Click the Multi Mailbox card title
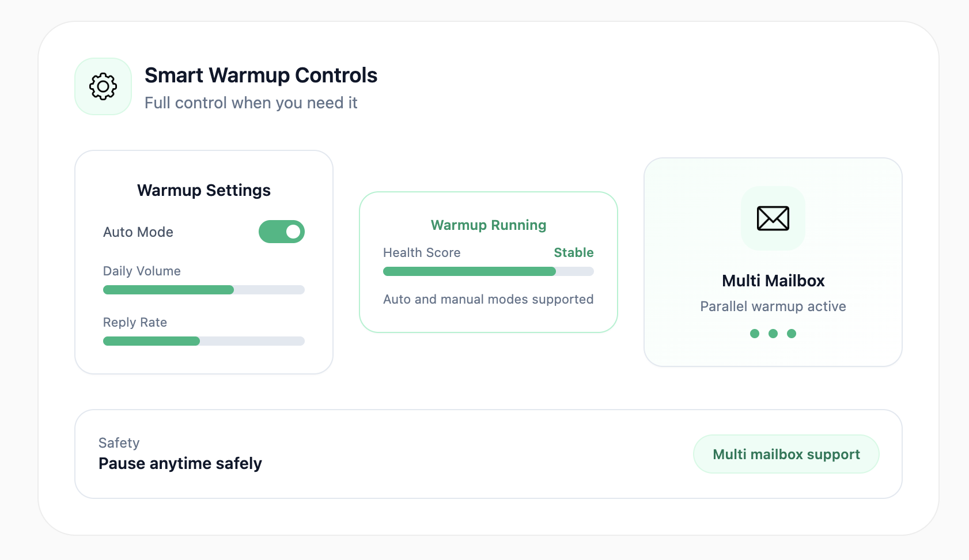This screenshot has width=969, height=560. pos(773,281)
